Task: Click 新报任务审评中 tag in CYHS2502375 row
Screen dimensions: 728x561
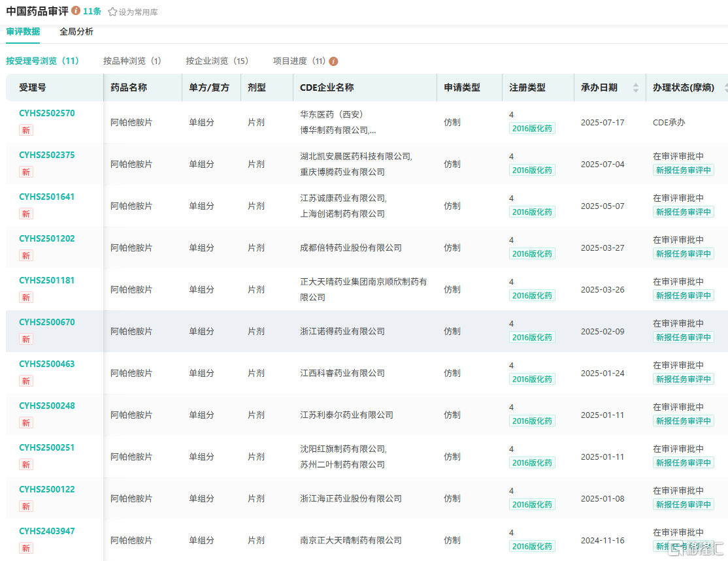Action: (x=684, y=170)
